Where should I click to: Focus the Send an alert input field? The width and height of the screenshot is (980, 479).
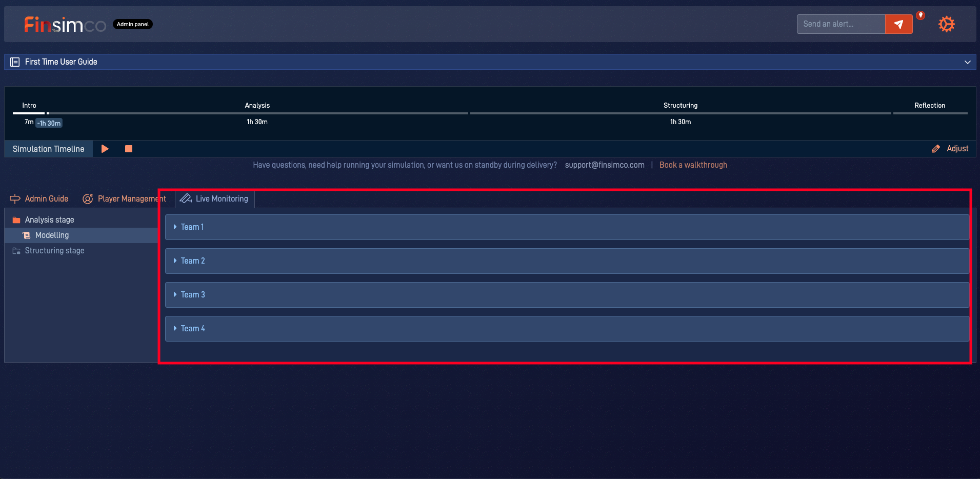tap(841, 24)
